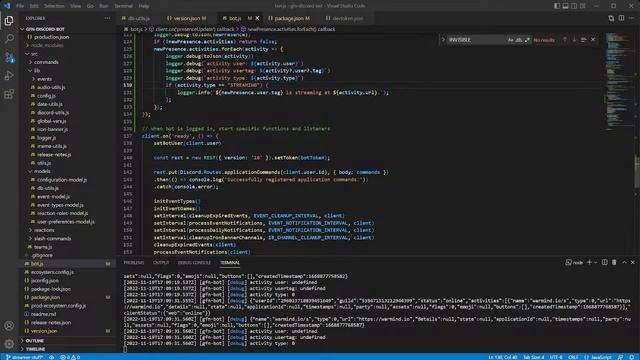Expand the events folder

click(x=44, y=79)
